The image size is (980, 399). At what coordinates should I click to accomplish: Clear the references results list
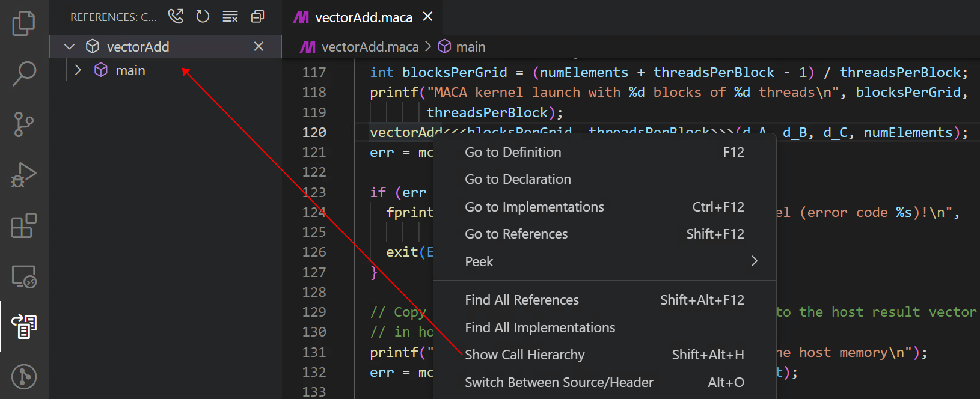point(230,16)
